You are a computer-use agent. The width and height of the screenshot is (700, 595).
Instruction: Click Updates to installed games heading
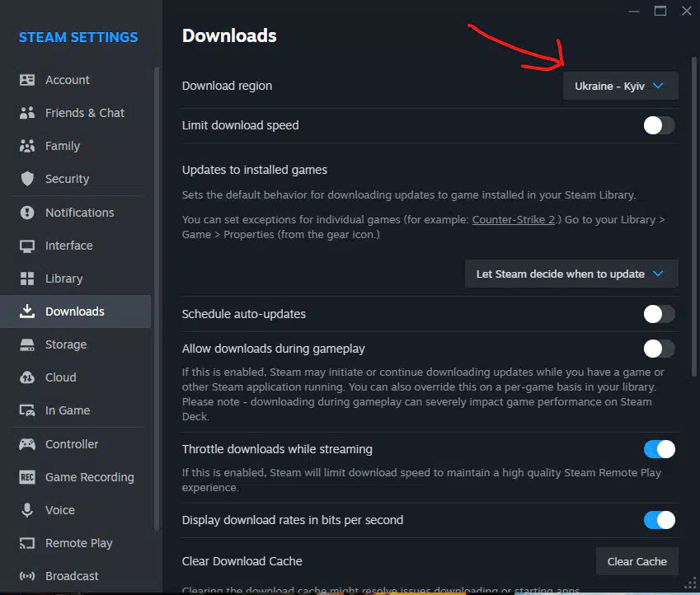pyautogui.click(x=255, y=170)
